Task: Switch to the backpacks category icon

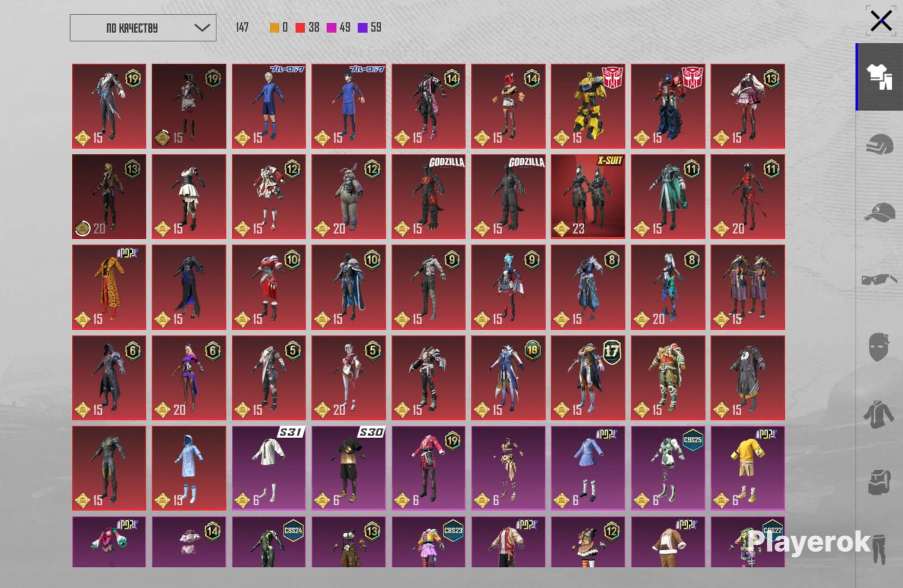Action: click(879, 482)
